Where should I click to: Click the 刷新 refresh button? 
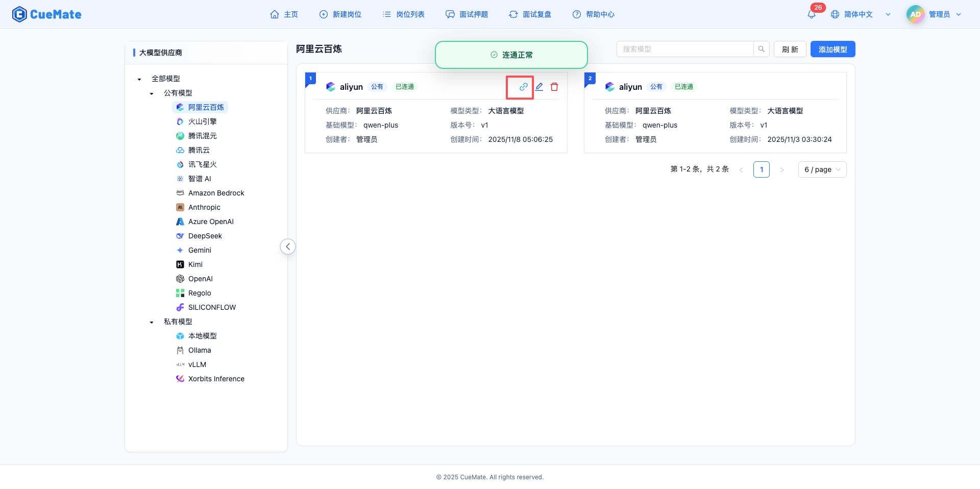tap(790, 49)
